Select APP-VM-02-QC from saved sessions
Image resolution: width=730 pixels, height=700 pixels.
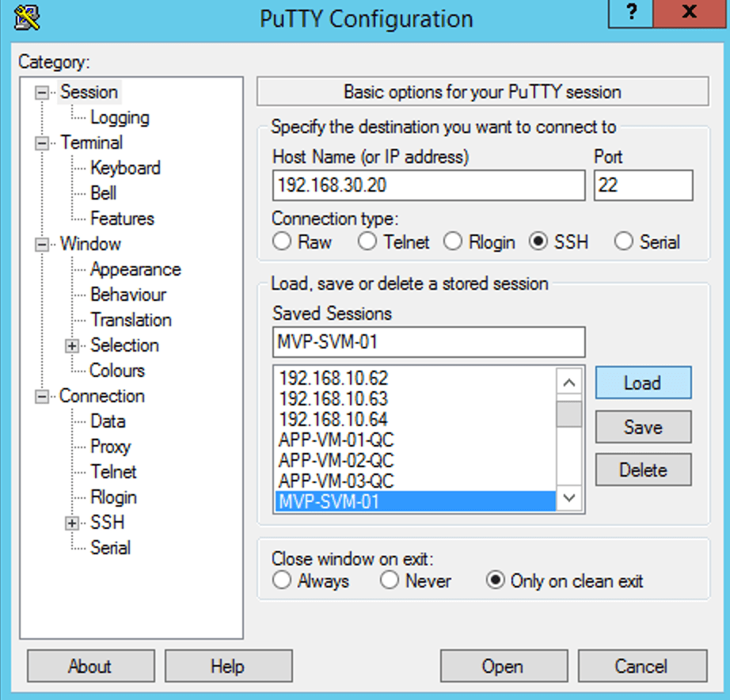pos(336,460)
